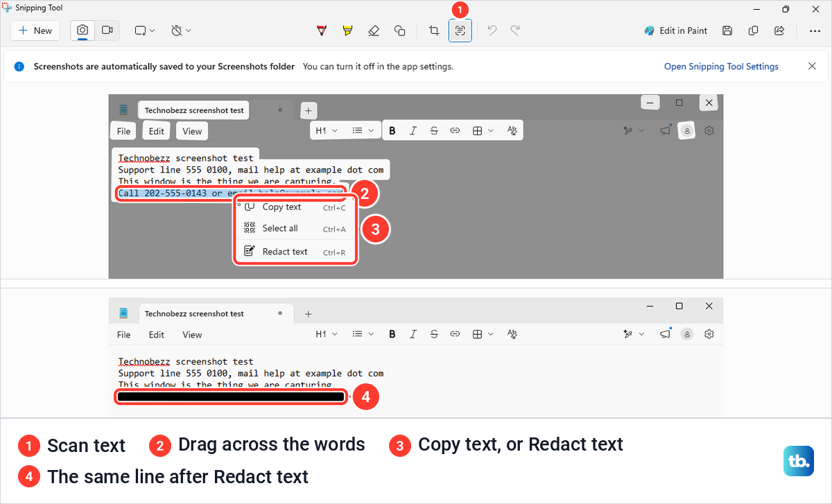Dismiss the Screenshots saved info banner
The width and height of the screenshot is (832, 504).
click(x=812, y=67)
